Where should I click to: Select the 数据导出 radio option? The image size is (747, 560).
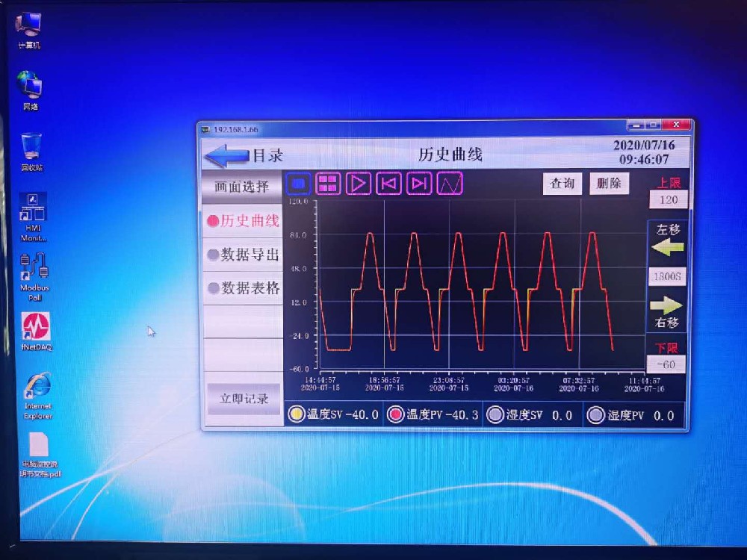point(213,255)
